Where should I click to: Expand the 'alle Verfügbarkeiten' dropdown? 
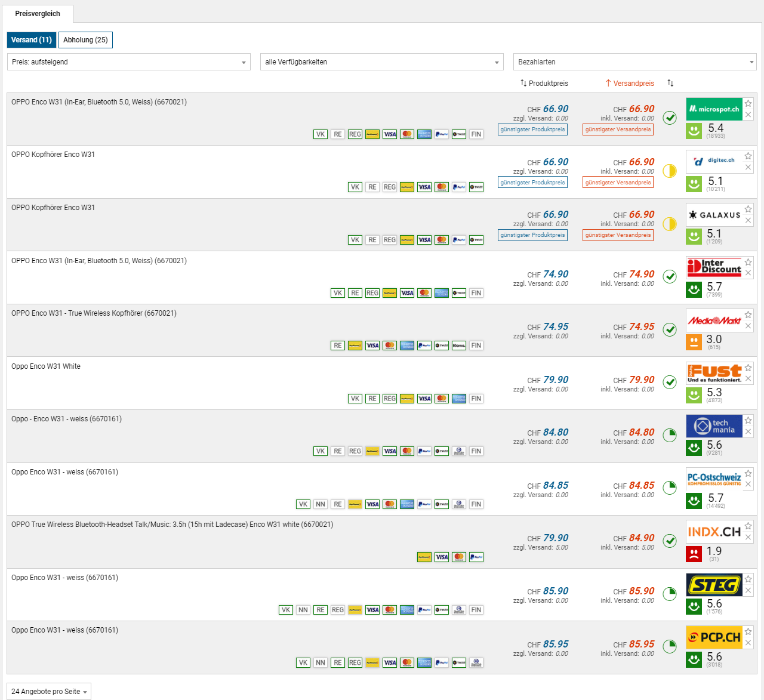381,62
